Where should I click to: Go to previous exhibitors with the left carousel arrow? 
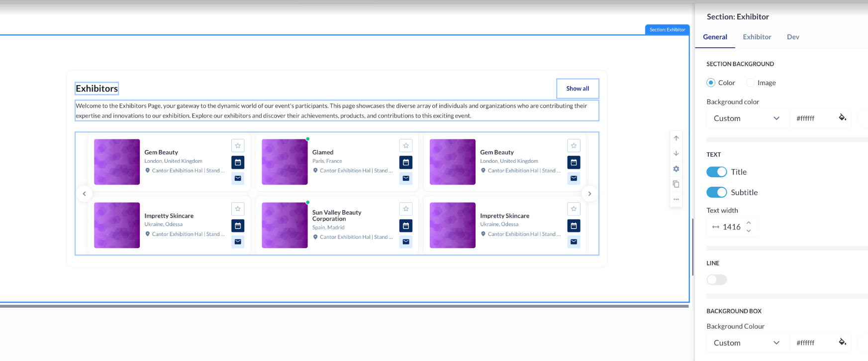tap(84, 194)
